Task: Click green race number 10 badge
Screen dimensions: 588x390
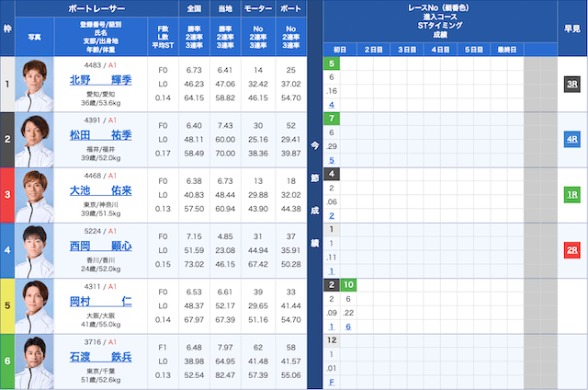Action: click(x=348, y=285)
